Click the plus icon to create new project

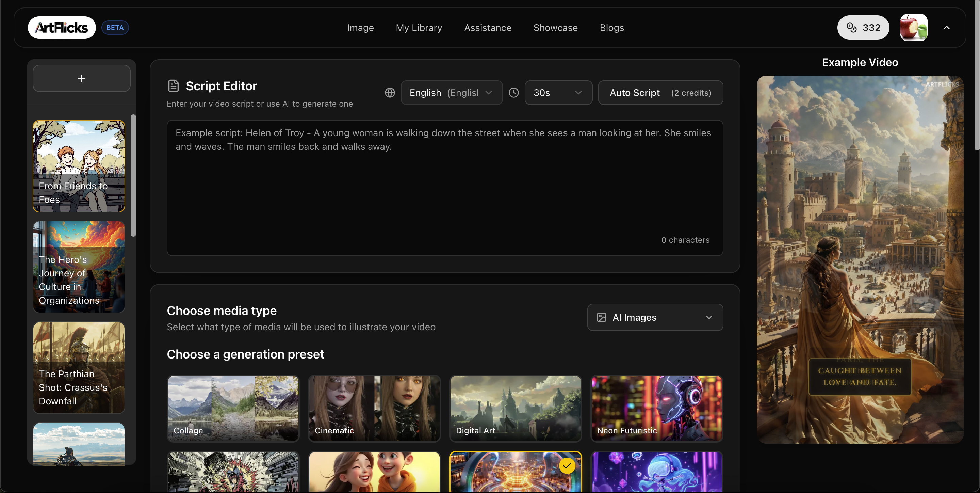coord(81,78)
